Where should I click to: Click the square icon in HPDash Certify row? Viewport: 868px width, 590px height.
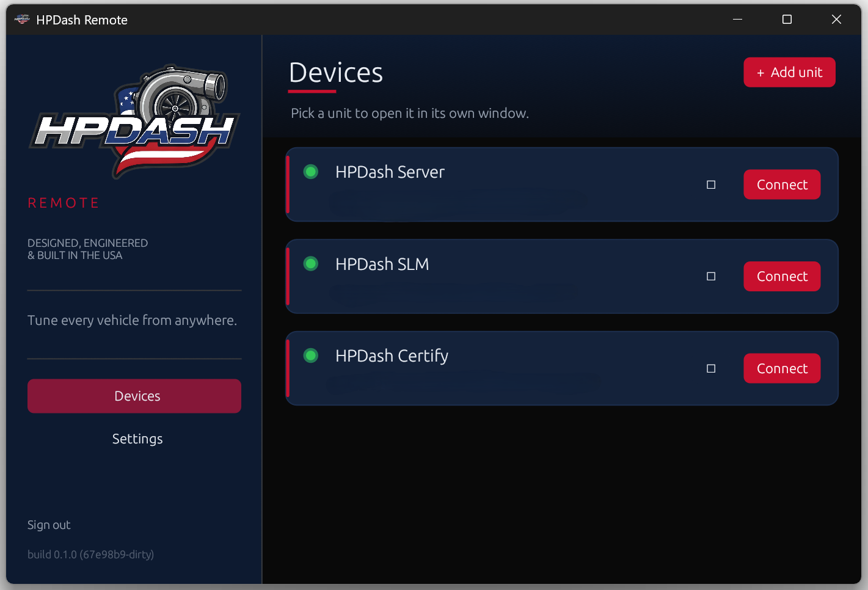click(711, 368)
